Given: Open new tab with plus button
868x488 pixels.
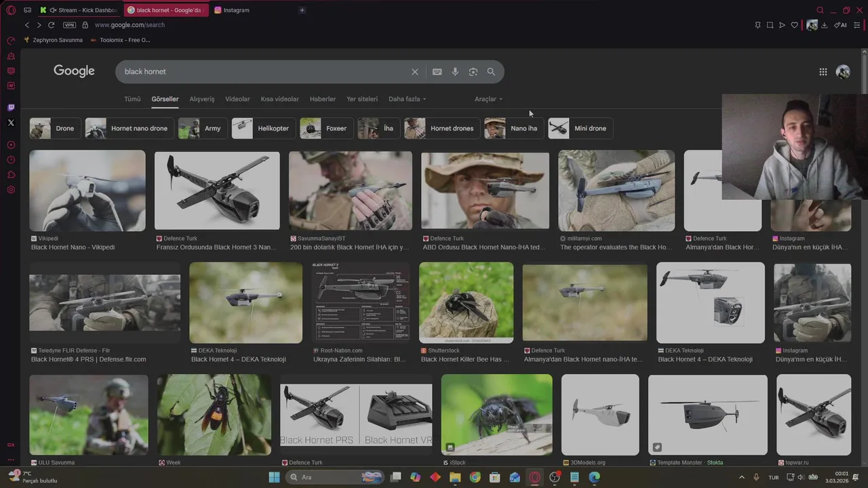Looking at the screenshot, I should (302, 10).
